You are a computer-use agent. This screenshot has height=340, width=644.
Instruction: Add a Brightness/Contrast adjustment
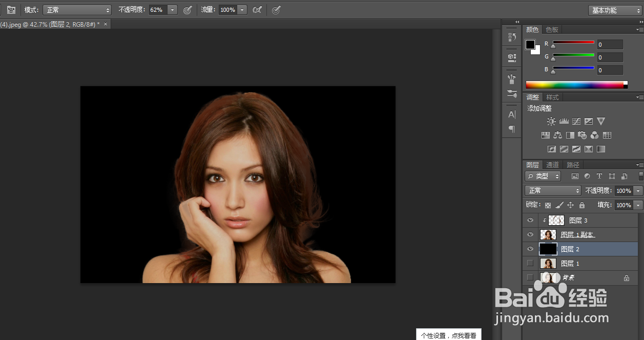pos(551,122)
